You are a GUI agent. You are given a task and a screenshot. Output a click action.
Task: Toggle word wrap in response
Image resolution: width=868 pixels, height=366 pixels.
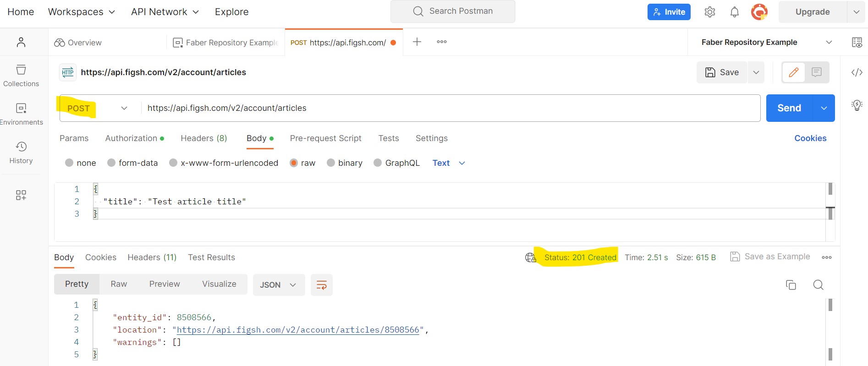322,285
